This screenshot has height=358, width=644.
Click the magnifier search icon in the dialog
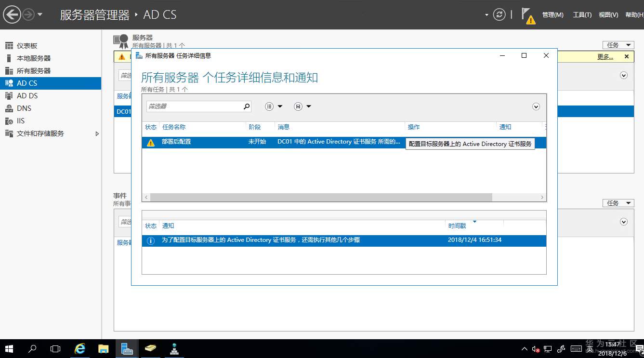coord(247,106)
